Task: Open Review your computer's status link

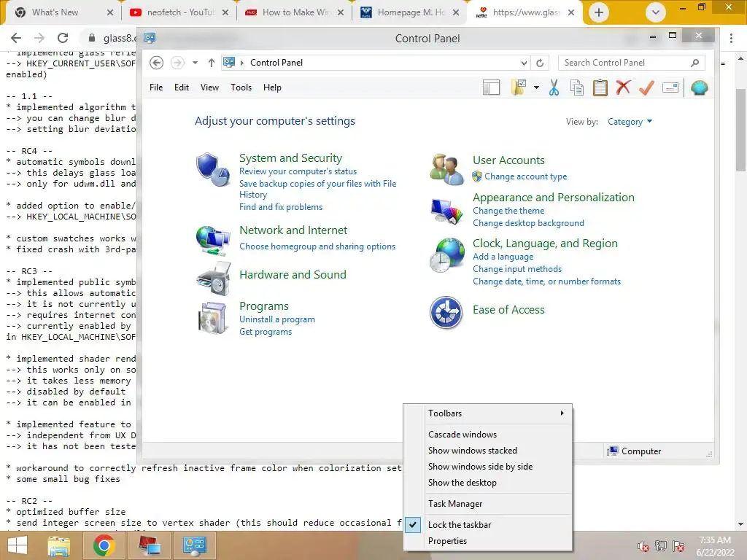Action: click(x=298, y=171)
